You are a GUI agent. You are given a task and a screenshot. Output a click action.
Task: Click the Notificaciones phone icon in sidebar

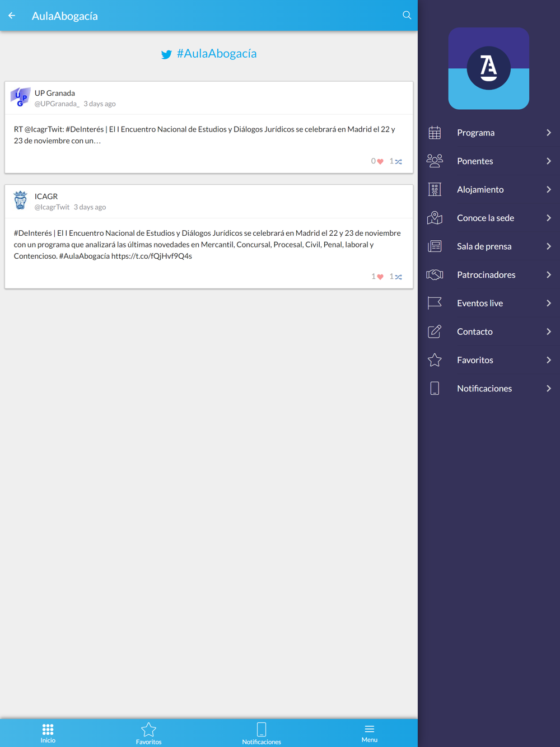(x=435, y=389)
